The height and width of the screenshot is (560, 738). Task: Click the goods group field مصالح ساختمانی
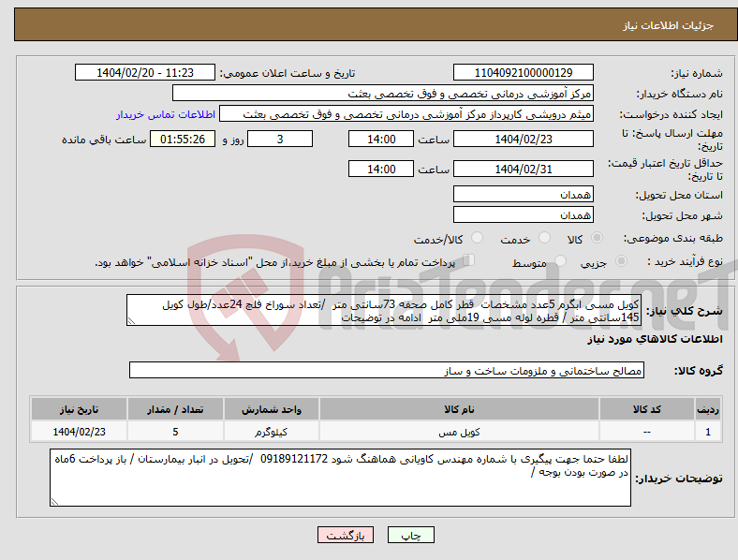[387, 370]
